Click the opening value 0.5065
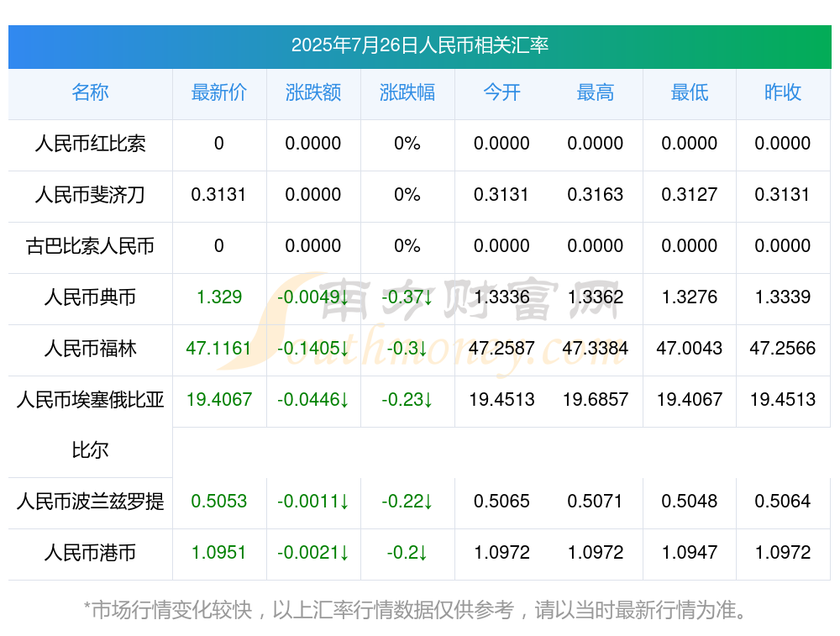The image size is (840, 636). coord(501,502)
